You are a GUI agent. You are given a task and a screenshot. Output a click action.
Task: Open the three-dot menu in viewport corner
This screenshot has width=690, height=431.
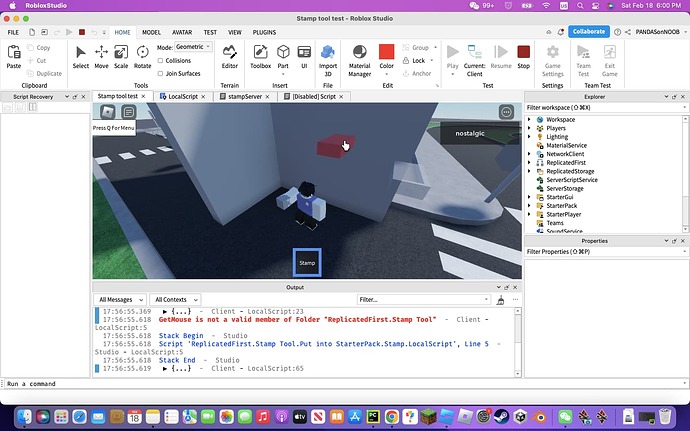click(506, 112)
